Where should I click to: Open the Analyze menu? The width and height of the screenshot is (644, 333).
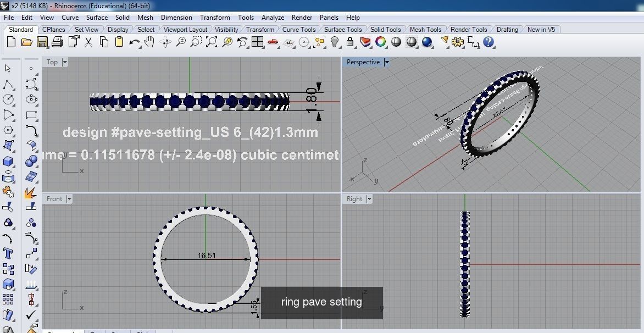click(x=273, y=17)
